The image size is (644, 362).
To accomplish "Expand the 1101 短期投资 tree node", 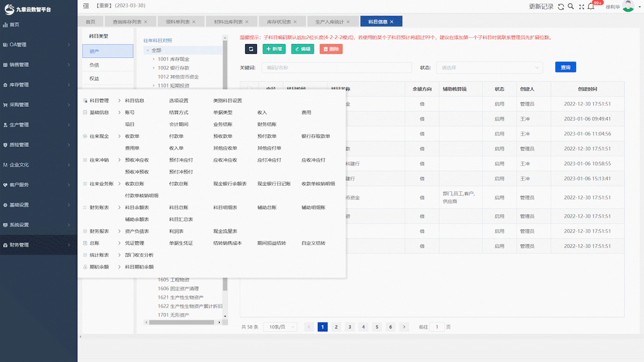I will 154,85.
